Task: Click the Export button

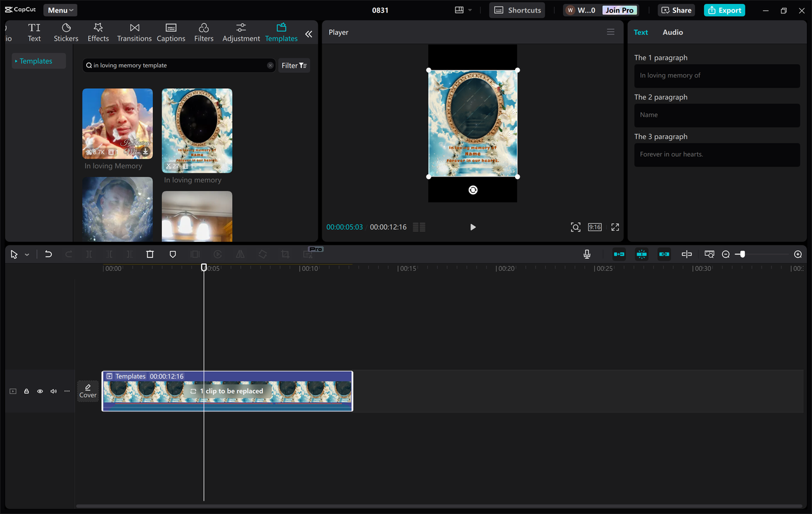Action: point(724,10)
